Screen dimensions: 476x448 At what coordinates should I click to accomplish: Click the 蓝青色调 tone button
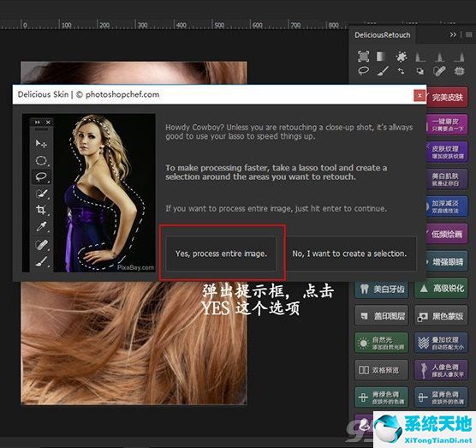pyautogui.click(x=441, y=397)
